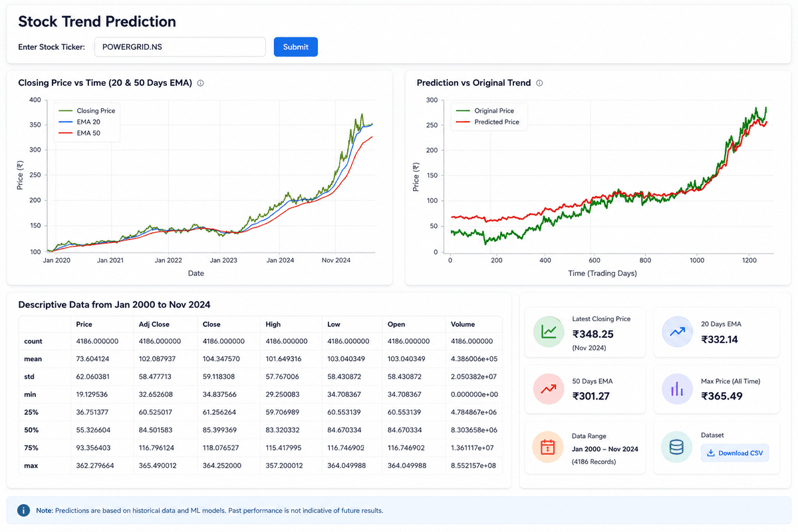
Task: Toggle Original Price legend entry
Action: pyautogui.click(x=484, y=111)
